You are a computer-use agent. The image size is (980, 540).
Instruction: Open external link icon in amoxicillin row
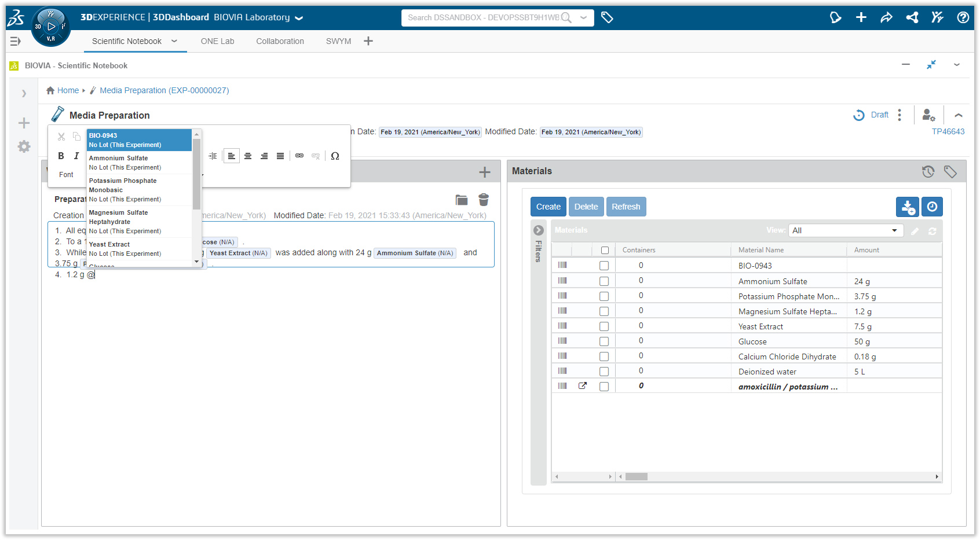pyautogui.click(x=583, y=385)
